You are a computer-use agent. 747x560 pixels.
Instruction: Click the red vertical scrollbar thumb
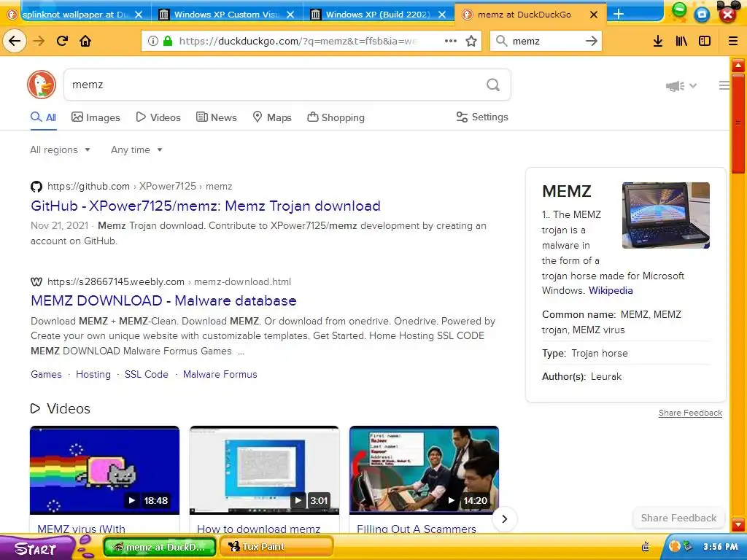click(738, 124)
